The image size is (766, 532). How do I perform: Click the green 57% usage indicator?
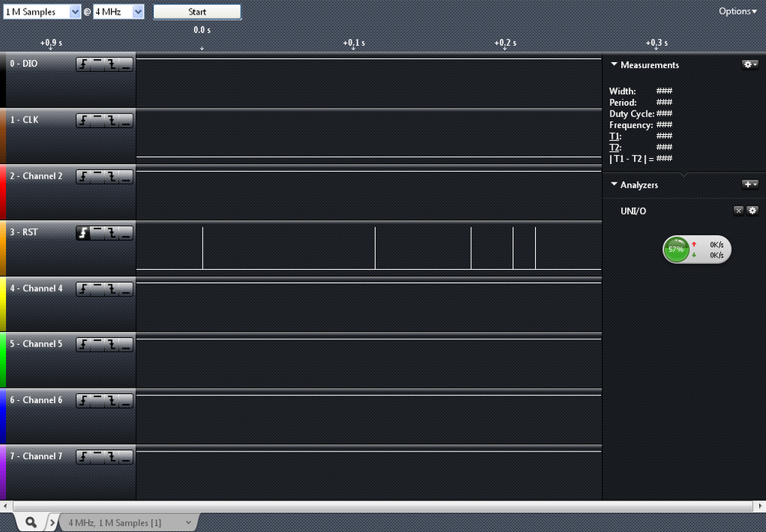coord(676,249)
